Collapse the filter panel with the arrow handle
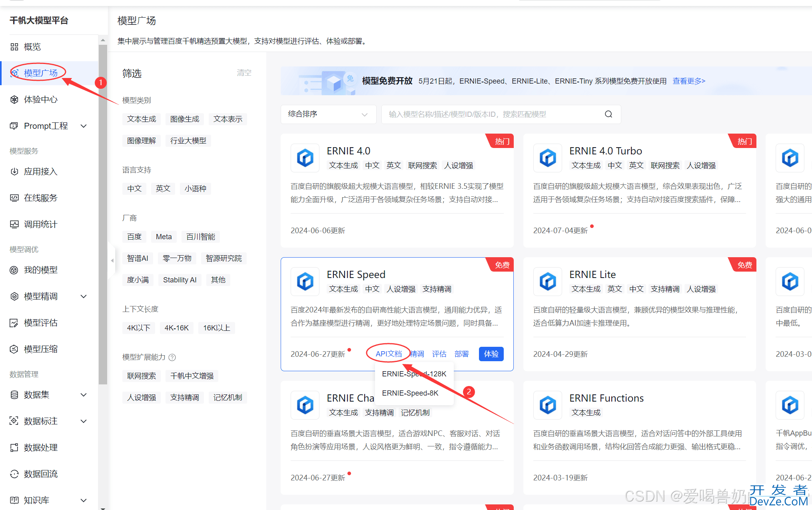The width and height of the screenshot is (812, 510). click(112, 260)
